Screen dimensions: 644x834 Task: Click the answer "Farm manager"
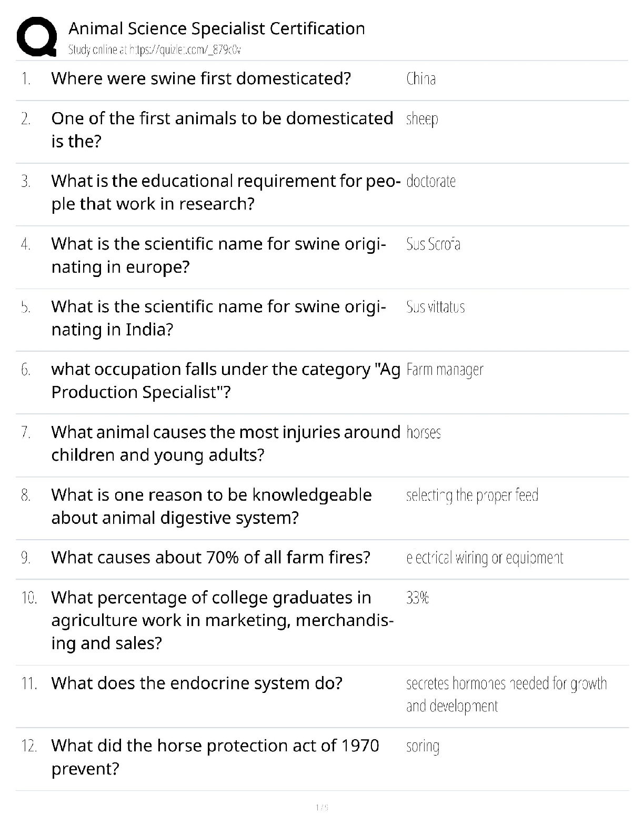[x=445, y=370]
